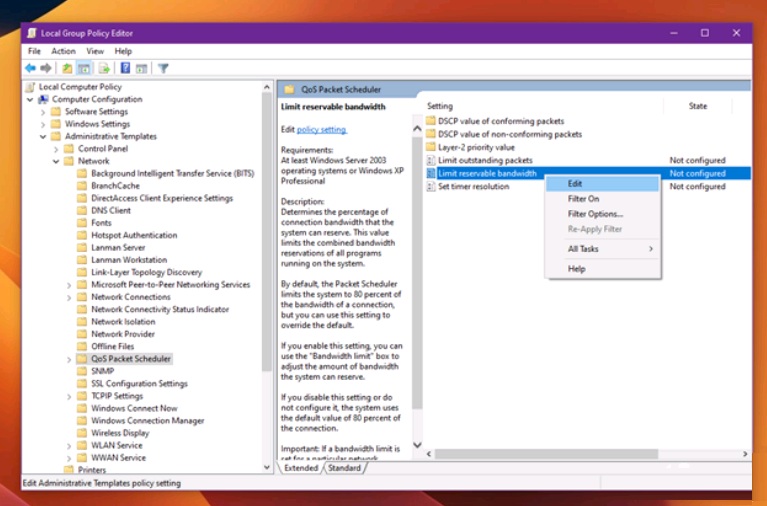Click Not configured state for Set timer resolution
767x506 pixels.
(x=698, y=186)
